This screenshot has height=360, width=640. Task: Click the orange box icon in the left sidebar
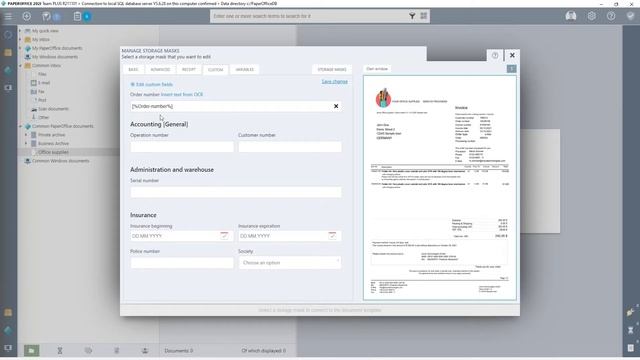click(x=8, y=53)
